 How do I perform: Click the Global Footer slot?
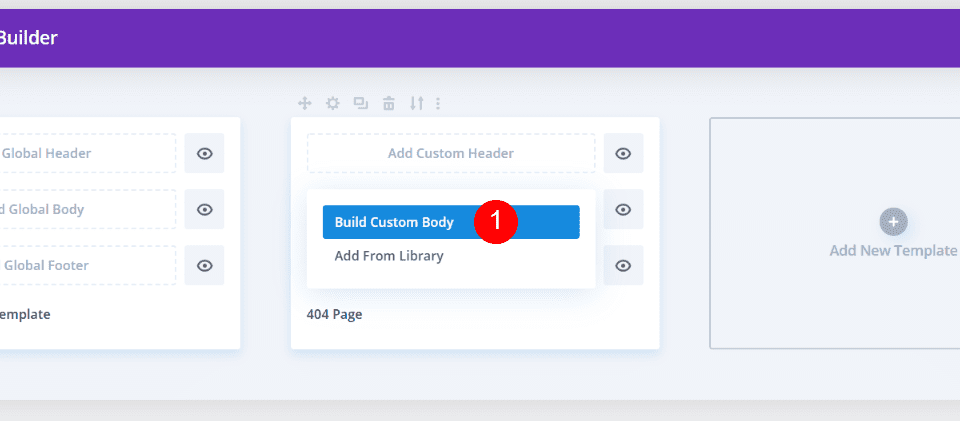pyautogui.click(x=88, y=266)
